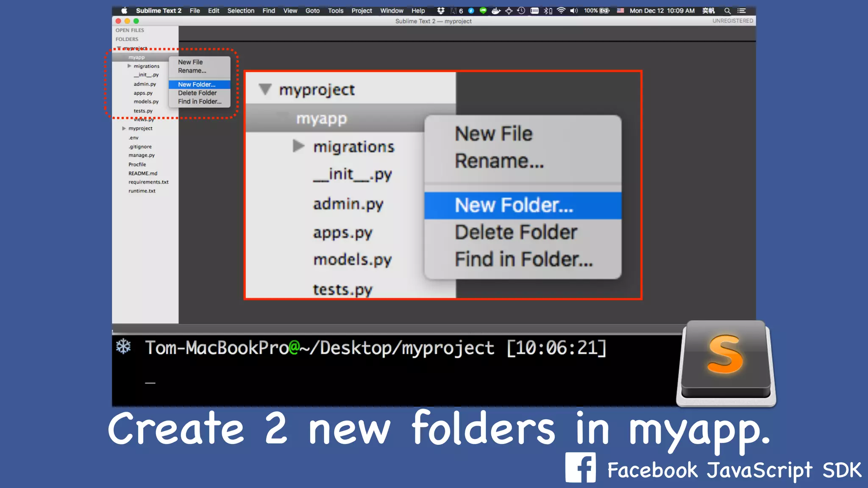Open the Apple menu
868x488 pixels.
click(x=124, y=11)
